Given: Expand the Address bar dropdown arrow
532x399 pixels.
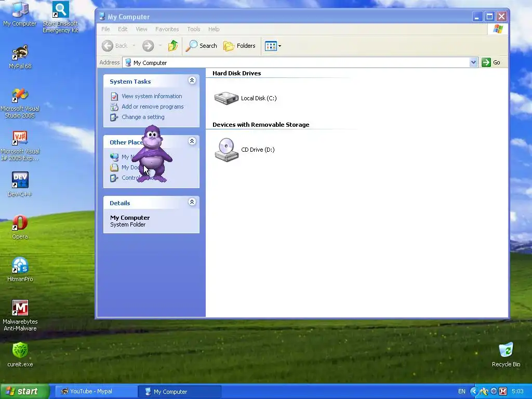Looking at the screenshot, I should 473,62.
